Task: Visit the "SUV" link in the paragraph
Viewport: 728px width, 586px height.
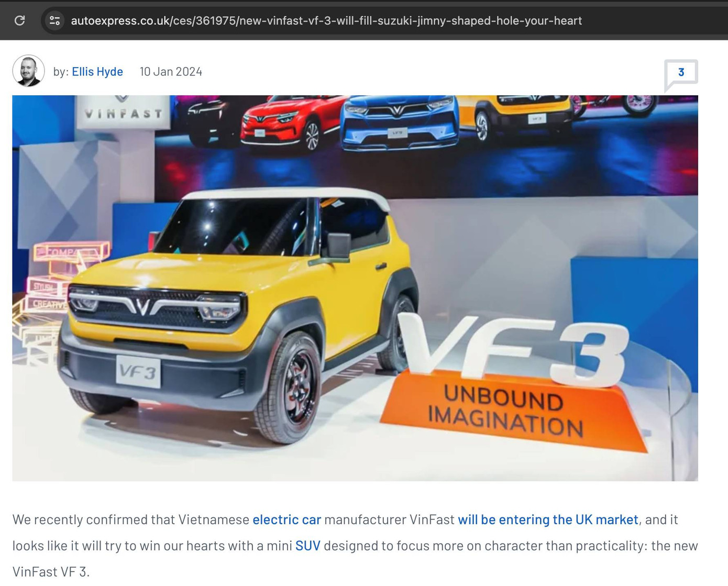Action: tap(307, 546)
